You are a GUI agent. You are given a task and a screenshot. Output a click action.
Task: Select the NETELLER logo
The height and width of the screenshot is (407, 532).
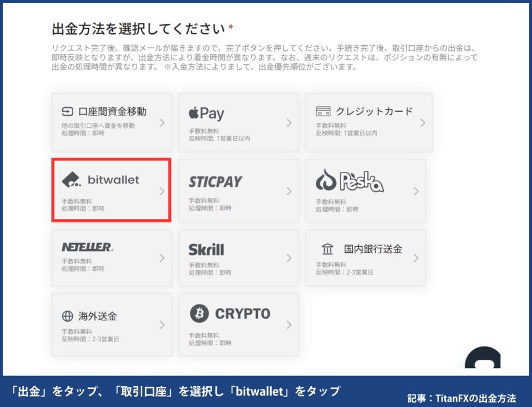pos(87,247)
